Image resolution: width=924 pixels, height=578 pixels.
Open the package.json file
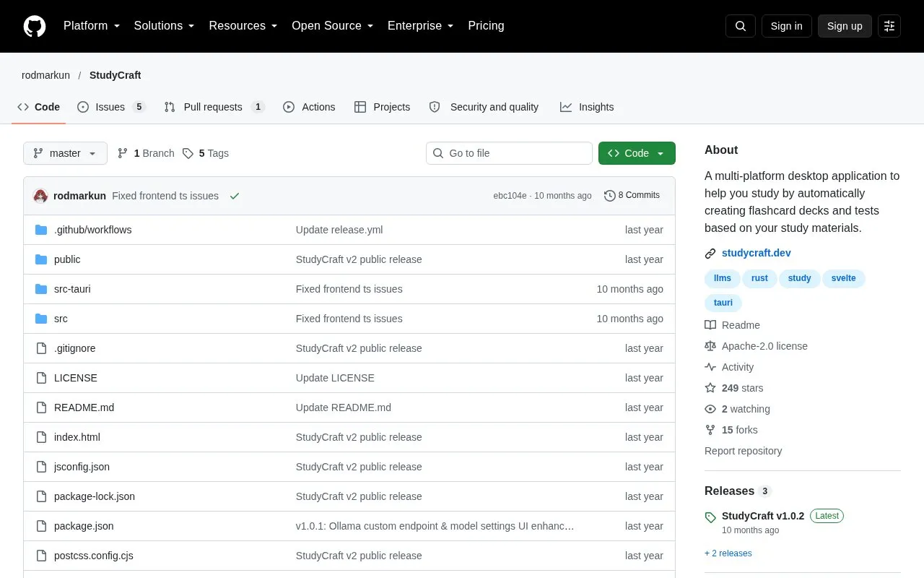(x=84, y=526)
